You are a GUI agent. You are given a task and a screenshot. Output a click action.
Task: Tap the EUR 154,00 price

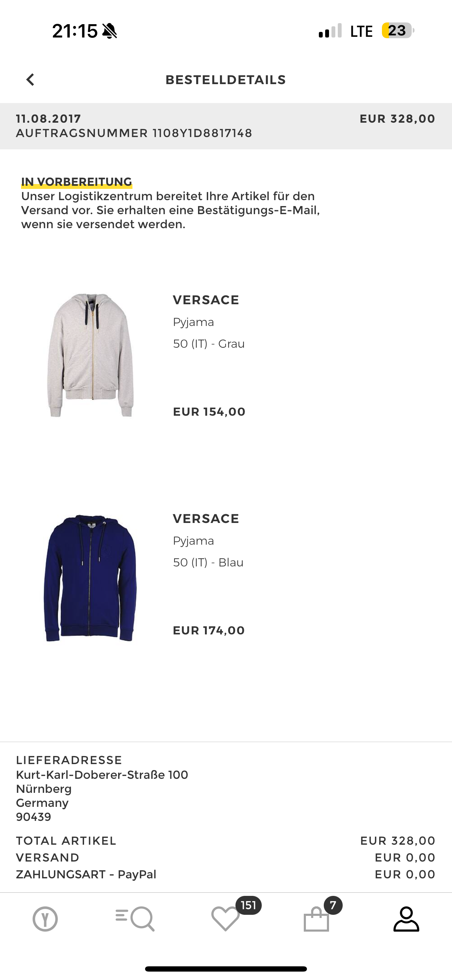point(209,411)
